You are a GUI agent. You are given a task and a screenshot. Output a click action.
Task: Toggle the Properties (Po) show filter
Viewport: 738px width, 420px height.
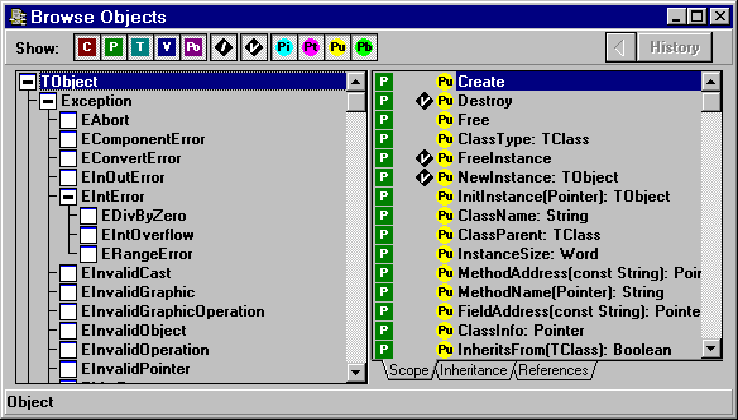click(193, 47)
